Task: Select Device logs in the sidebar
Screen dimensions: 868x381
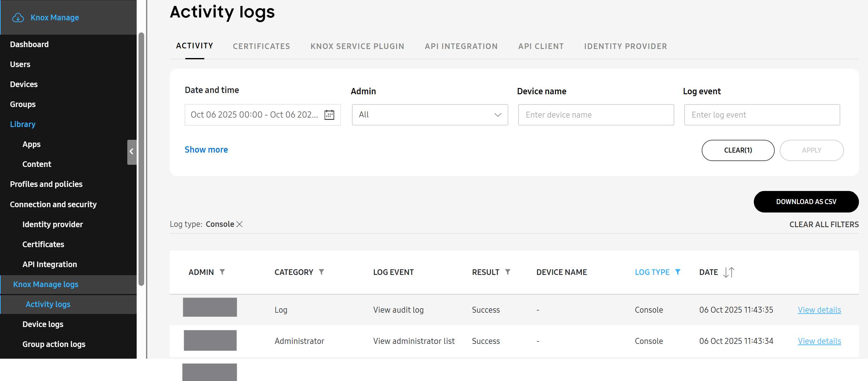Action: (43, 324)
